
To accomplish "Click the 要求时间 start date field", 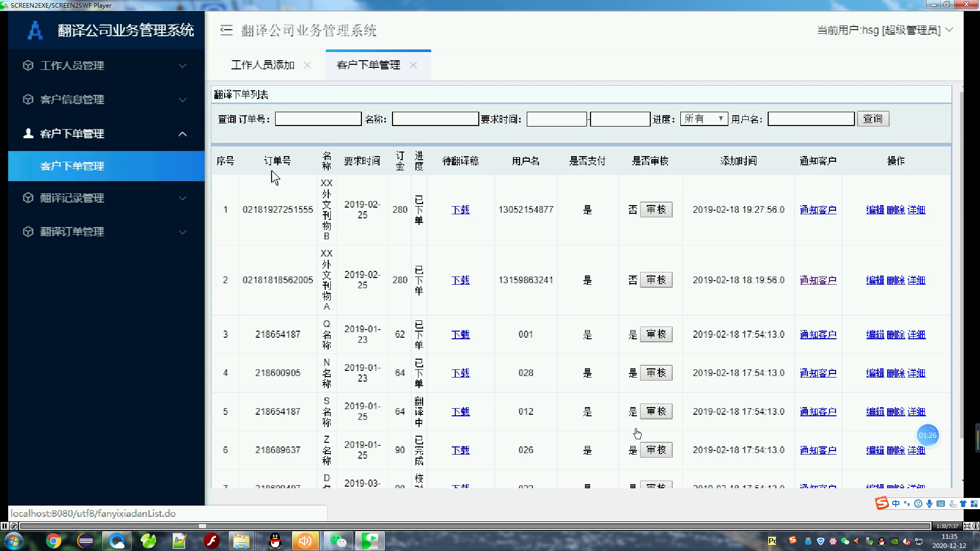I will 556,119.
